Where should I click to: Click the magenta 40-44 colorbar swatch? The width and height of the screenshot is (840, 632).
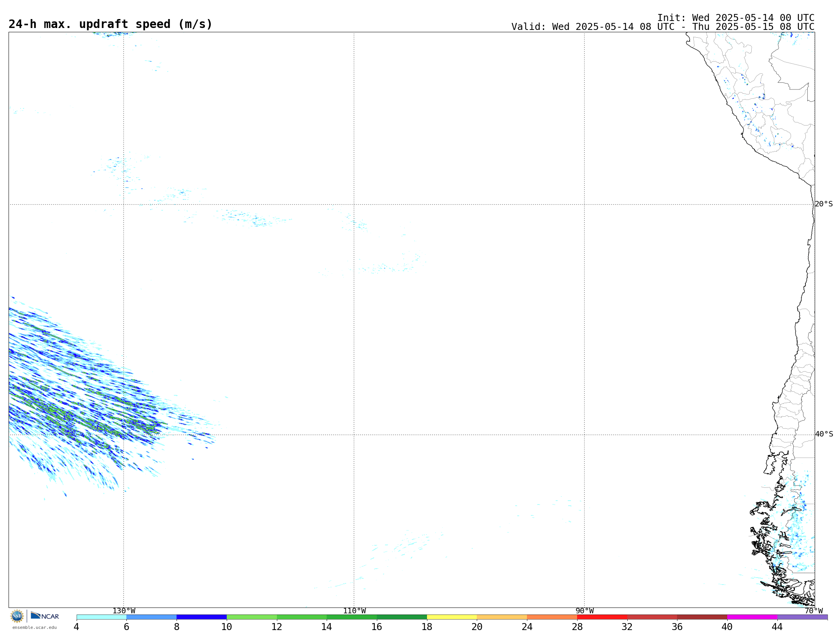(752, 617)
